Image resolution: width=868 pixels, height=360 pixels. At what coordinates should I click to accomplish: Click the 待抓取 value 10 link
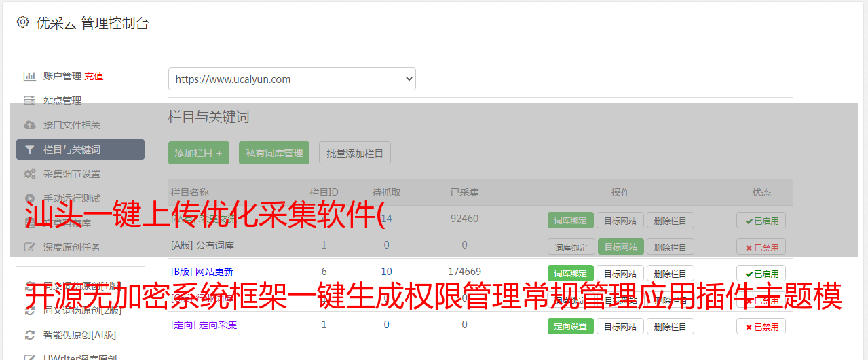(386, 272)
